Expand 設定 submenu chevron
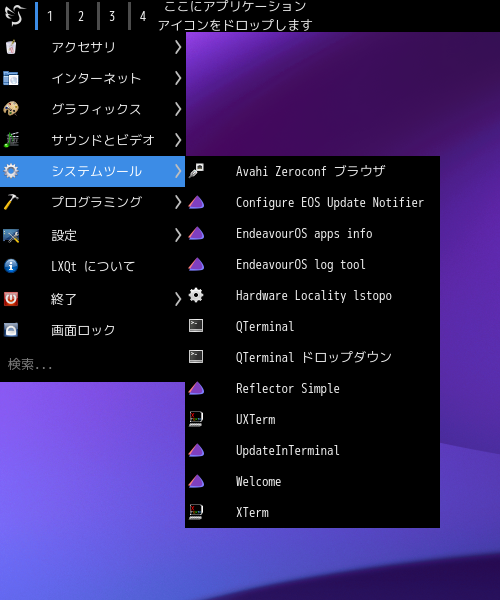This screenshot has height=600, width=500. (178, 235)
